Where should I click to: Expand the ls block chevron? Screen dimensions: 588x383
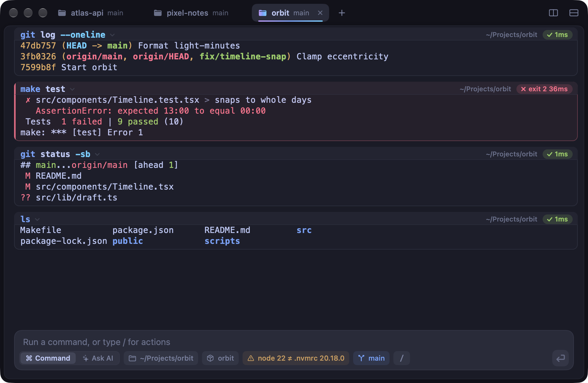37,219
